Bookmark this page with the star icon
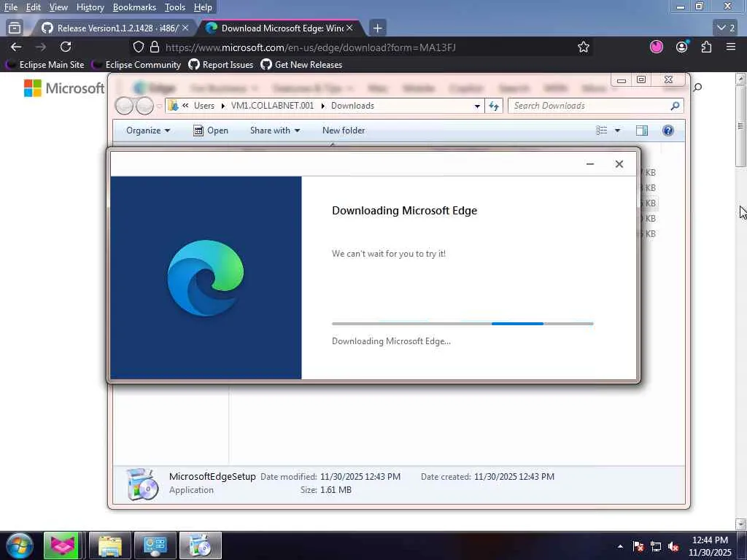747x560 pixels. pyautogui.click(x=583, y=47)
